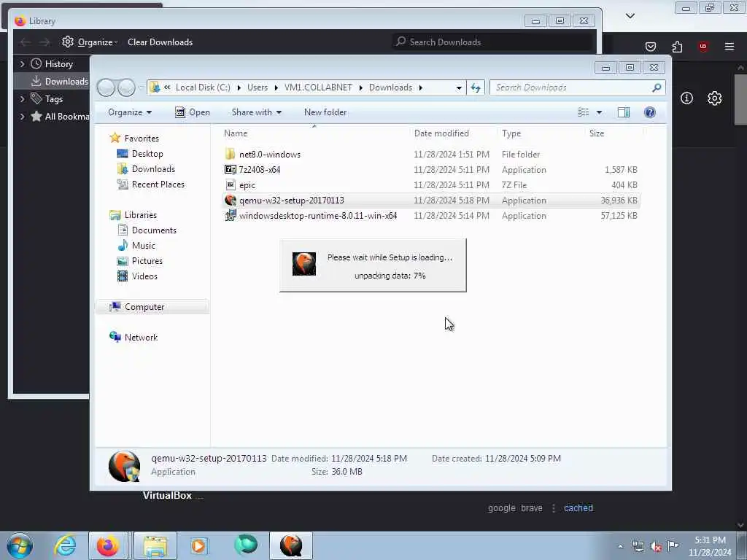This screenshot has height=560, width=747.
Task: Click the change view icon
Action: point(583,112)
